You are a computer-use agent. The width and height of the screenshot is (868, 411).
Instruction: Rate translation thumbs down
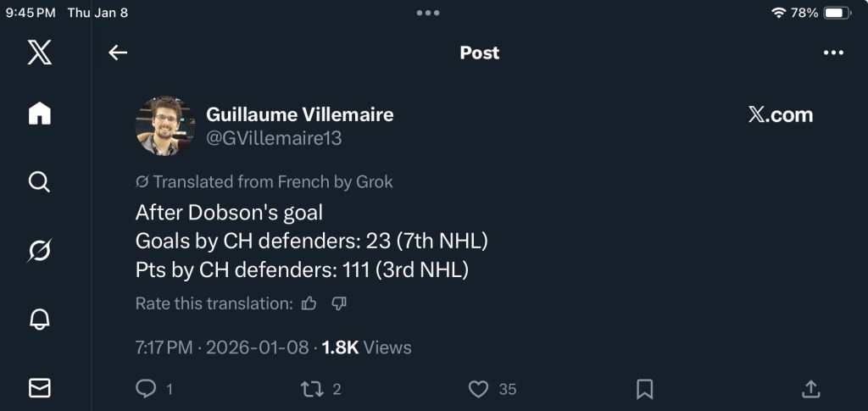pyautogui.click(x=339, y=303)
